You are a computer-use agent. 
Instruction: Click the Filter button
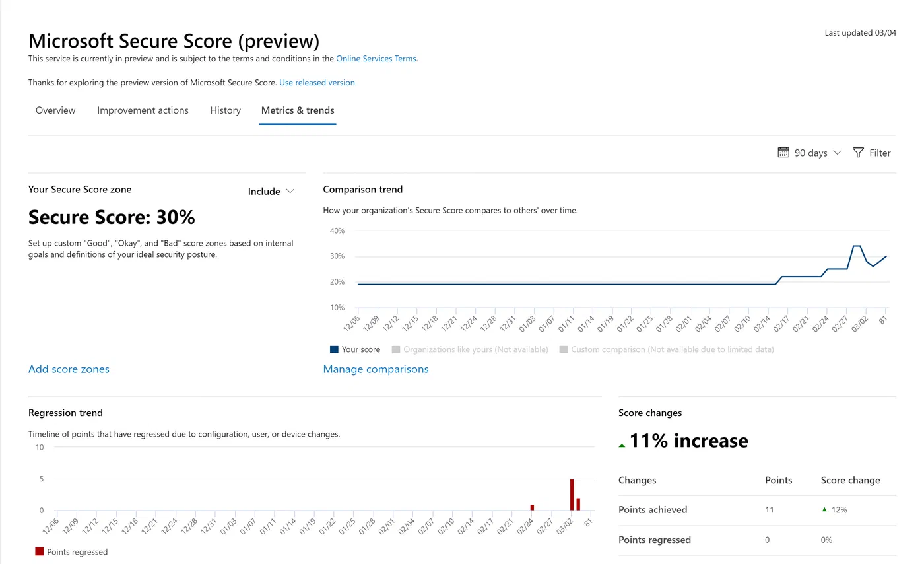872,153
